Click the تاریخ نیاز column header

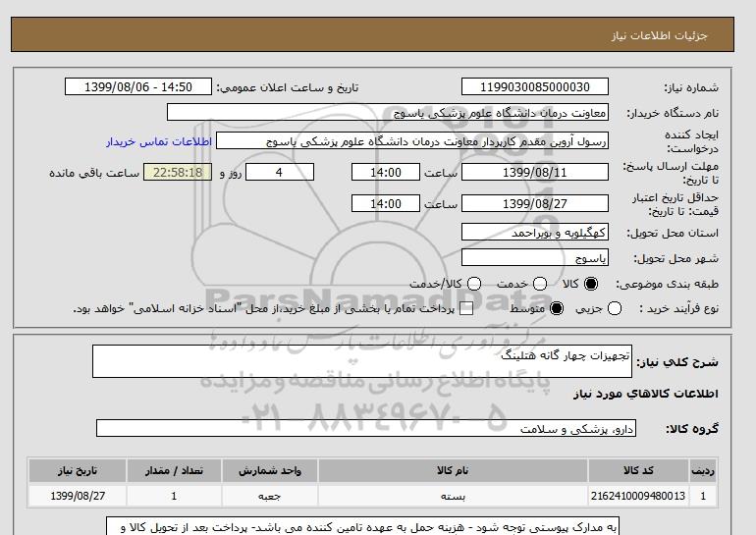78,470
